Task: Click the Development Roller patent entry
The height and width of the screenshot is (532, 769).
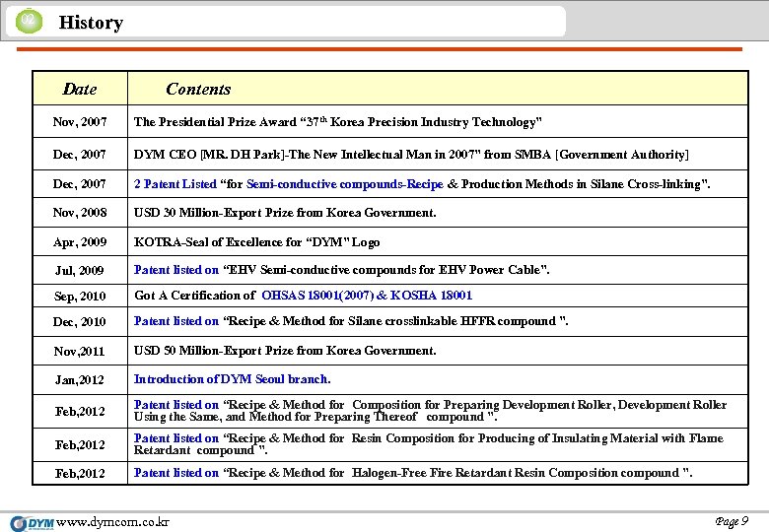Action: pos(430,411)
